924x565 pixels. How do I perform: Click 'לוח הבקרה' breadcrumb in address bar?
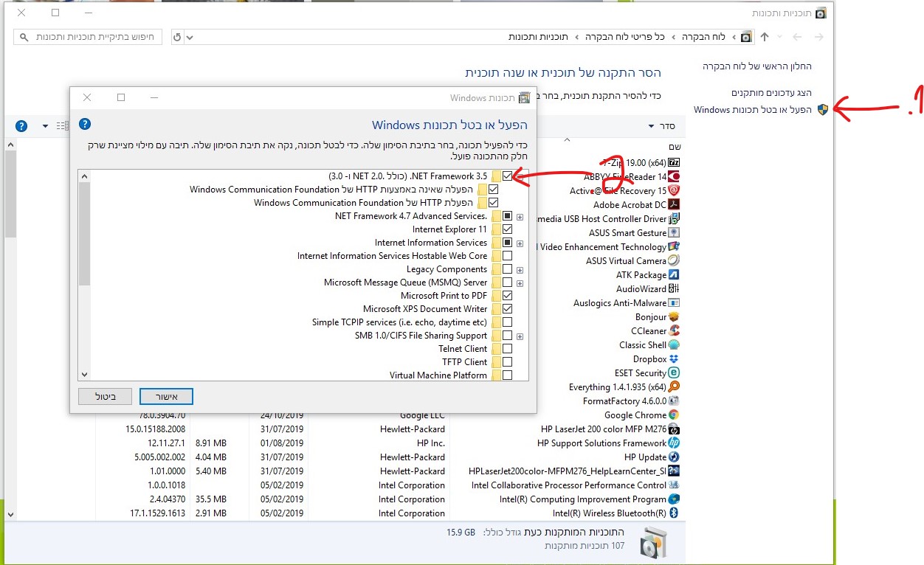point(703,37)
